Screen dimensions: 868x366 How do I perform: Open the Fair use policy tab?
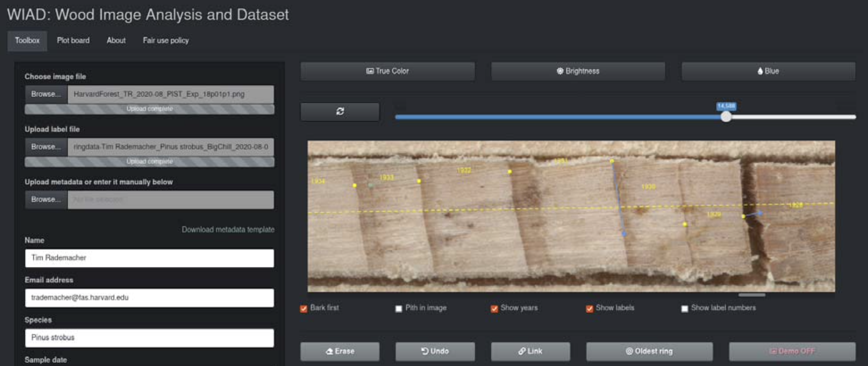click(x=166, y=41)
